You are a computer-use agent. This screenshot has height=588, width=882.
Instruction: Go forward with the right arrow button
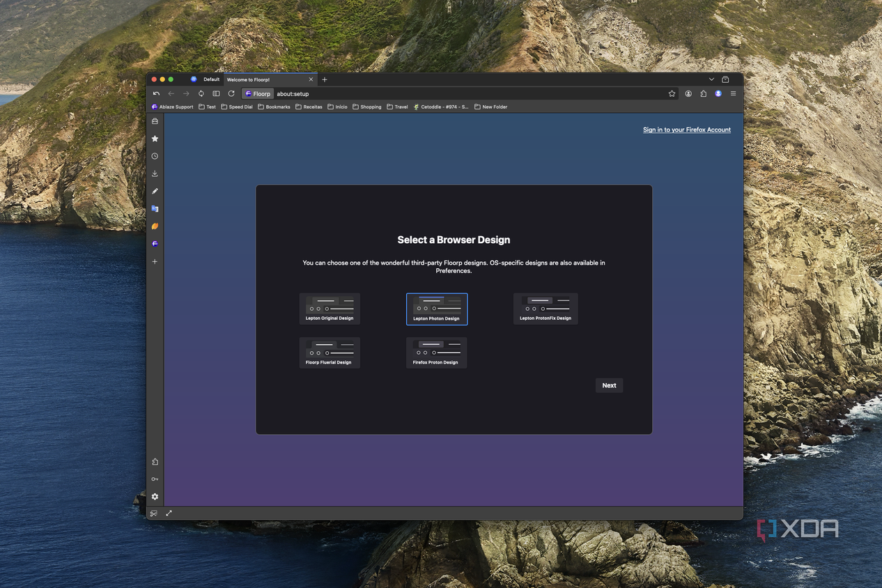pyautogui.click(x=186, y=93)
